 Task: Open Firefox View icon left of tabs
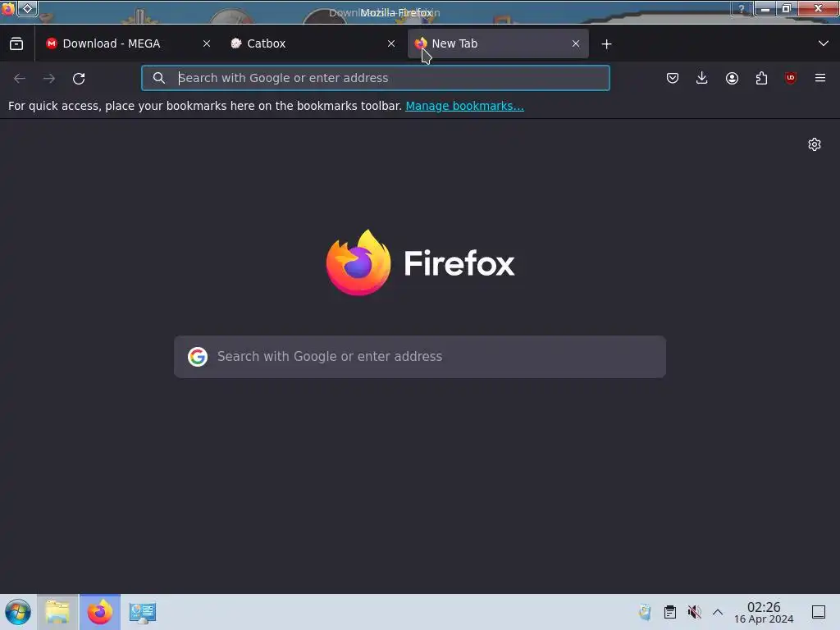point(16,44)
